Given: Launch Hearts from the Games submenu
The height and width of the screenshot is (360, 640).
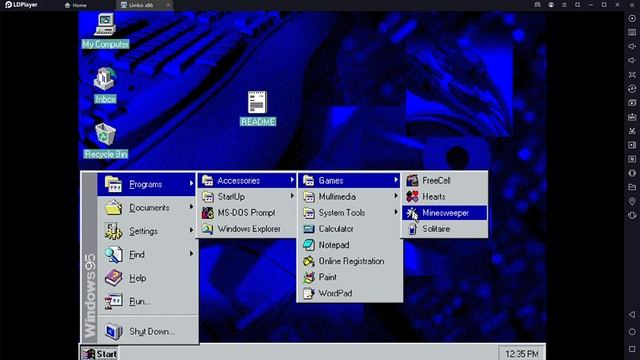Looking at the screenshot, I should point(444,197).
